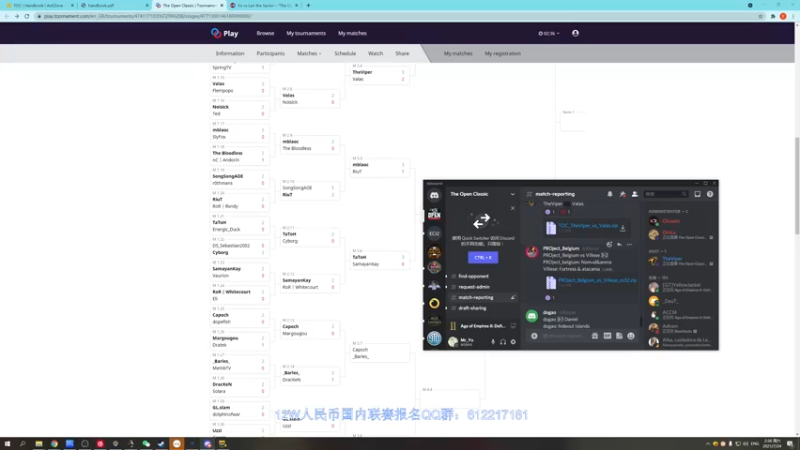Open Discord help question mark icon
Image resolution: width=800 pixels, height=450 pixels.
pyautogui.click(x=710, y=194)
